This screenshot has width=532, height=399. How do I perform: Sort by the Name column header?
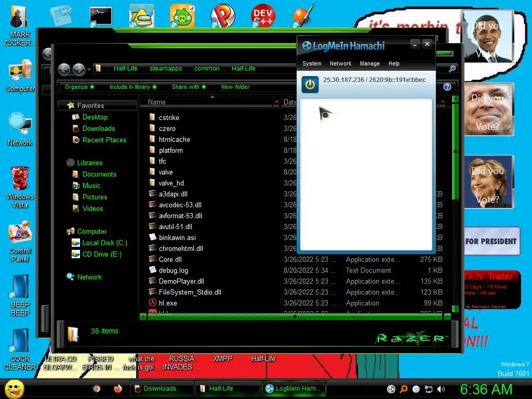[x=207, y=102]
